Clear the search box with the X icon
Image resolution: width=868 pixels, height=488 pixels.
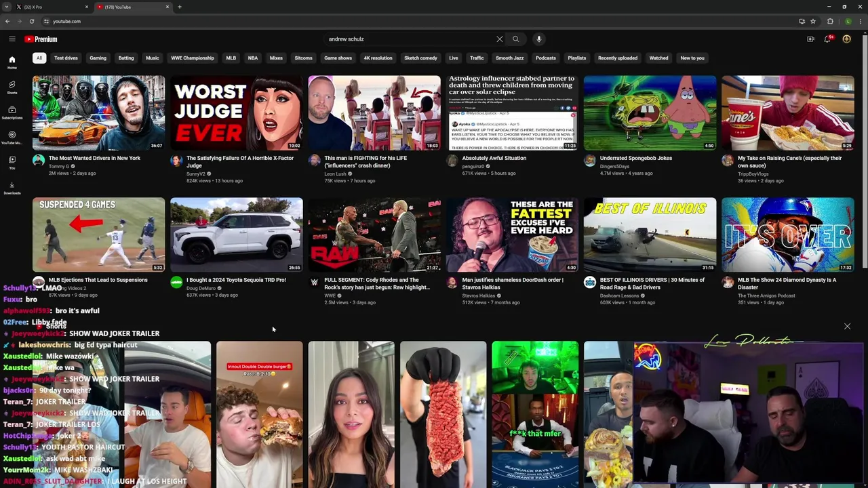tap(500, 39)
